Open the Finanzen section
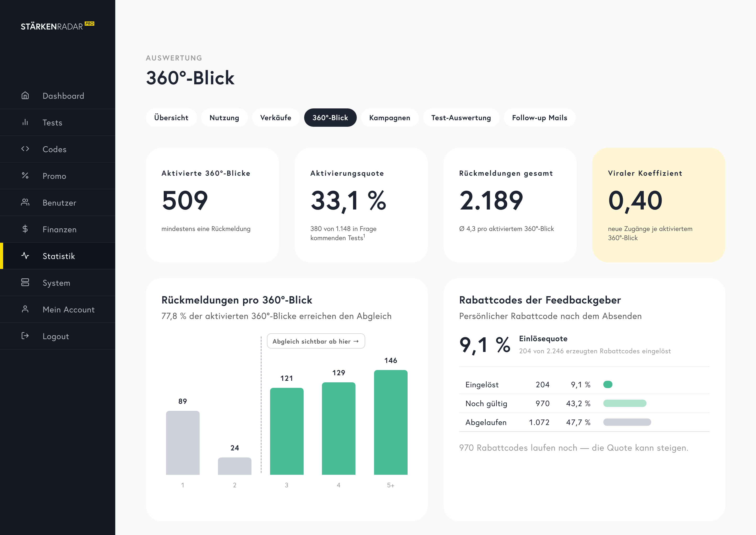Viewport: 756px width, 535px height. (x=58, y=229)
